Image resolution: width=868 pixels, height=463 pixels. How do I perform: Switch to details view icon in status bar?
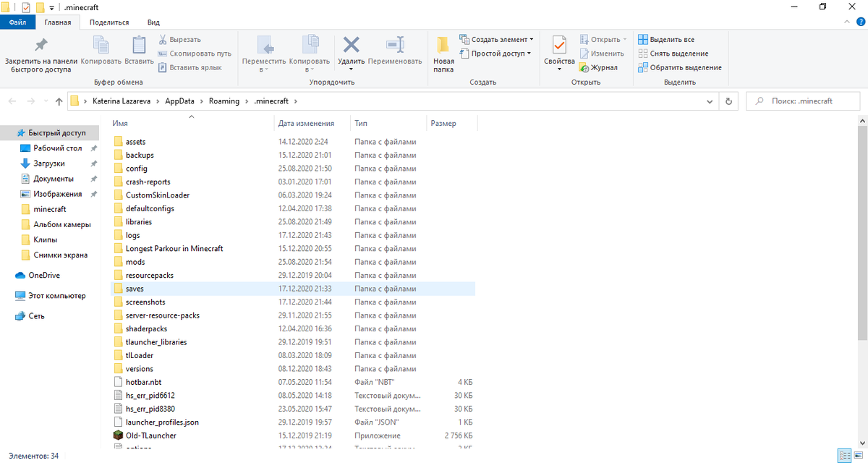point(844,456)
